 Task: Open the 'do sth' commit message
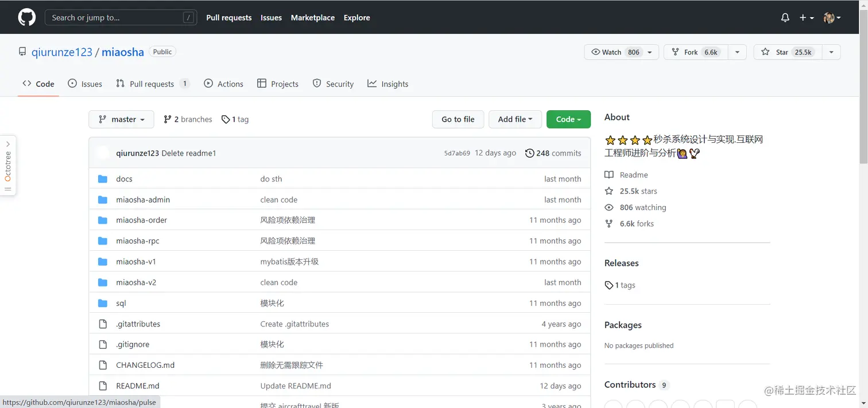(x=271, y=179)
